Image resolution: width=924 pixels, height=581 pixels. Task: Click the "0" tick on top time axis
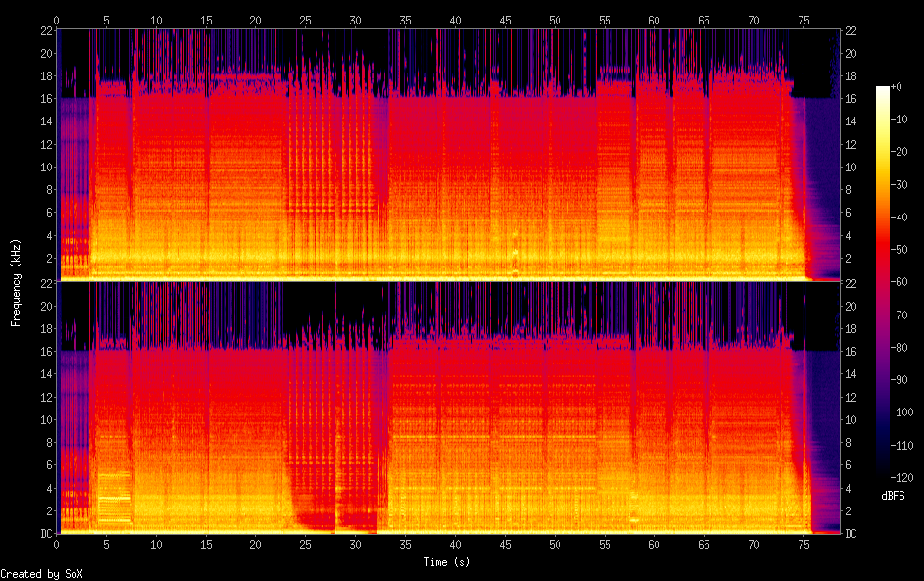point(57,20)
